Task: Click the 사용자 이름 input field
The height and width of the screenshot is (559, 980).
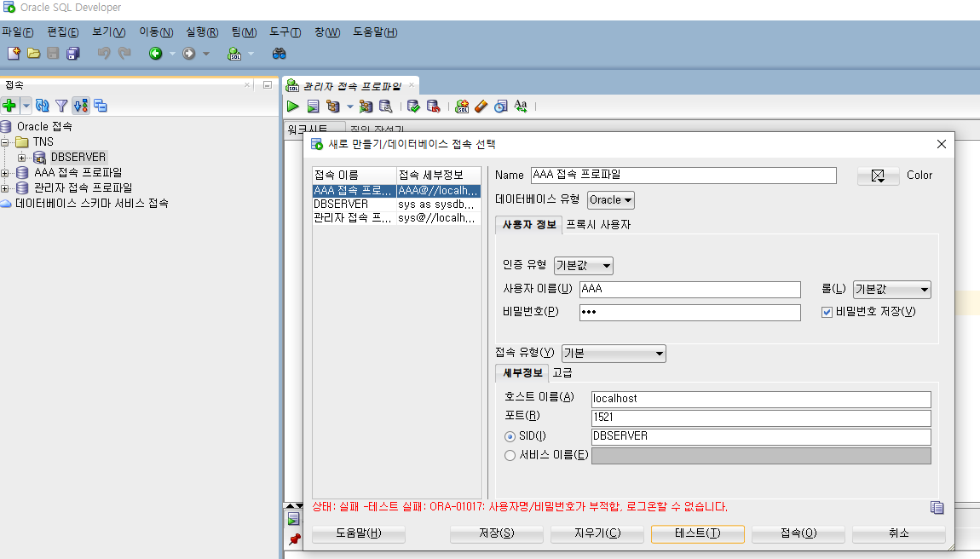Action: point(690,289)
